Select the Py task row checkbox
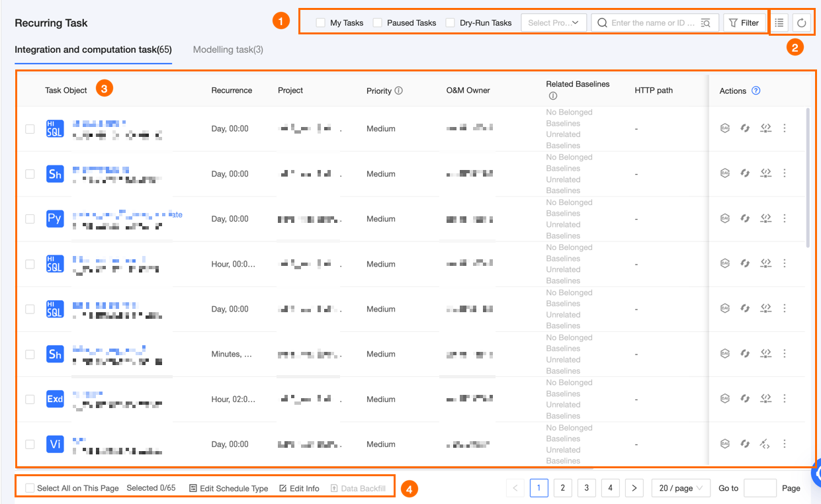821x504 pixels. click(x=30, y=219)
